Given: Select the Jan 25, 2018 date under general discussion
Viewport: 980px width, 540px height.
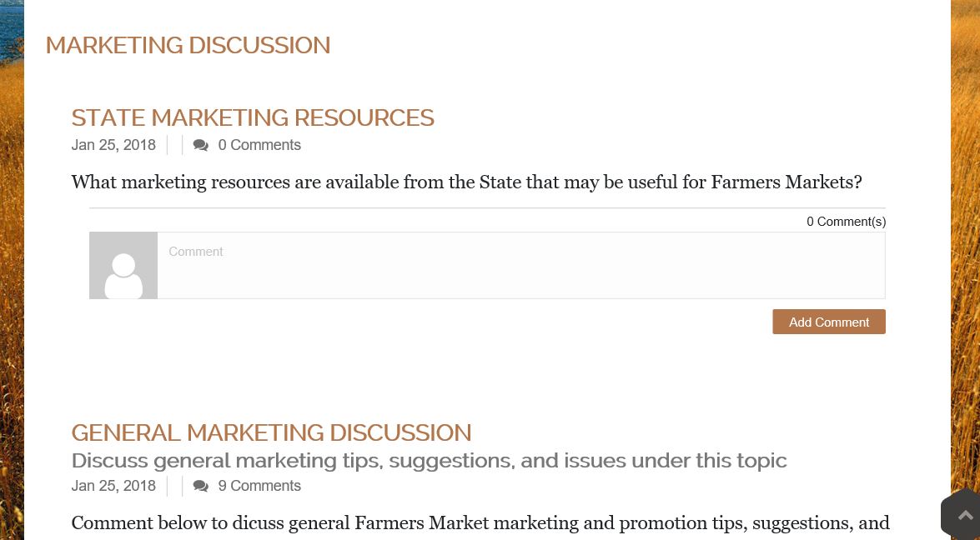Looking at the screenshot, I should (x=113, y=486).
